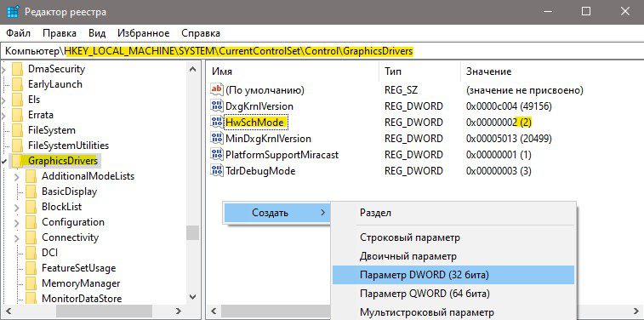The image size is (644, 320).
Task: Expand the Els tree node
Action: 3,100
